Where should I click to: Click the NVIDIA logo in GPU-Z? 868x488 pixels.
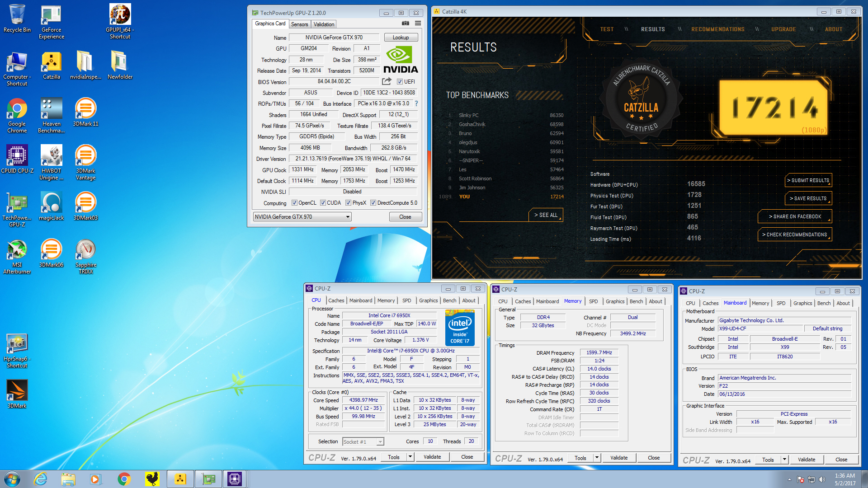(x=401, y=60)
